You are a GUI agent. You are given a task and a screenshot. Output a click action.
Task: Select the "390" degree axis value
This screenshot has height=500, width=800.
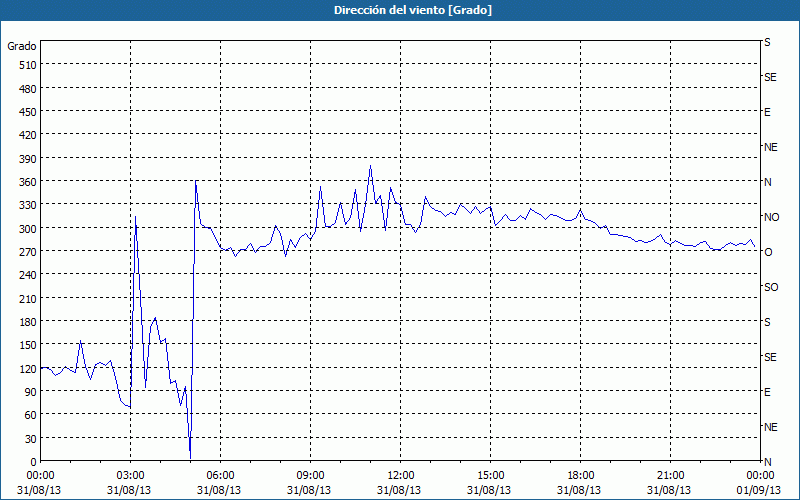(x=29, y=159)
